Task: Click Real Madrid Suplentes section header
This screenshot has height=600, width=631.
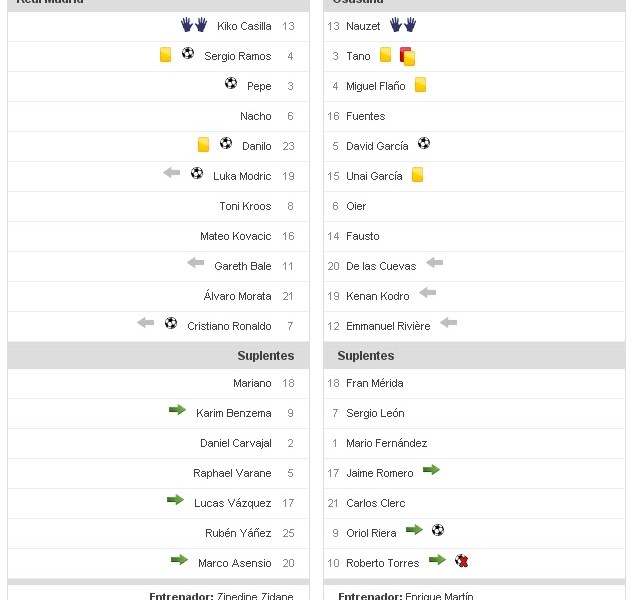Action: pos(265,356)
